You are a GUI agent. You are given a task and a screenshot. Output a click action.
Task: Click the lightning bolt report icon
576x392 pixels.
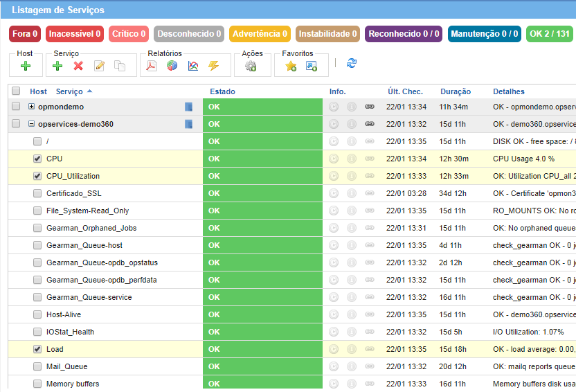coord(214,66)
